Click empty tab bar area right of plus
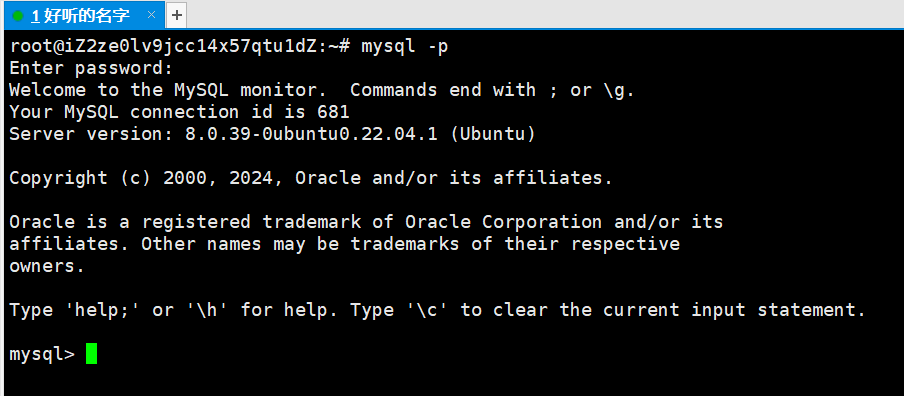This screenshot has height=396, width=904. pyautogui.click(x=545, y=16)
